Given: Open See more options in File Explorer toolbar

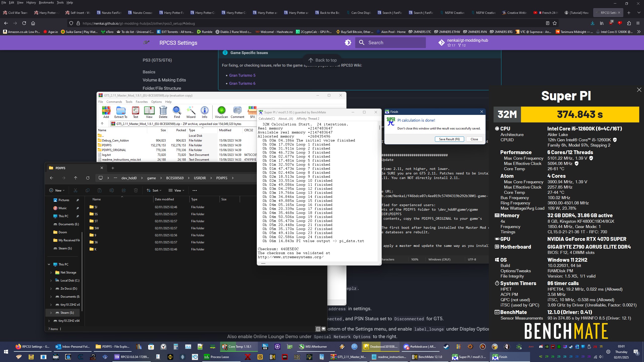Looking at the screenshot, I should pyautogui.click(x=194, y=190).
